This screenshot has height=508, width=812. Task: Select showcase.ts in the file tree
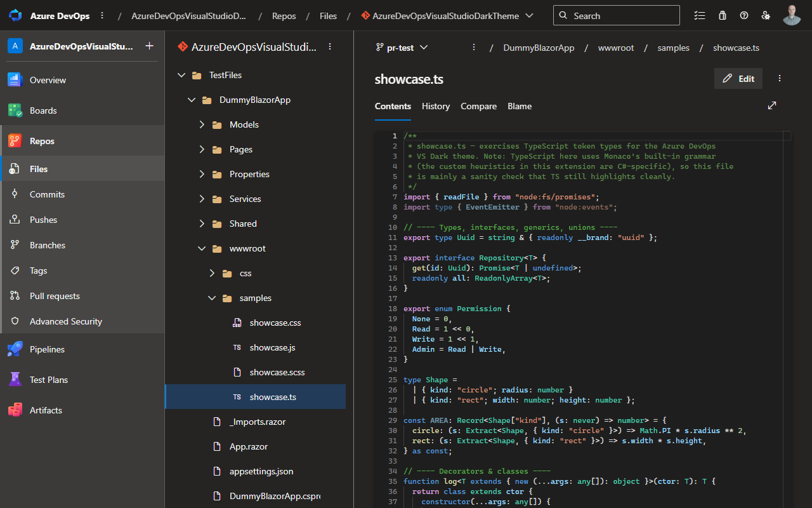click(x=256, y=397)
